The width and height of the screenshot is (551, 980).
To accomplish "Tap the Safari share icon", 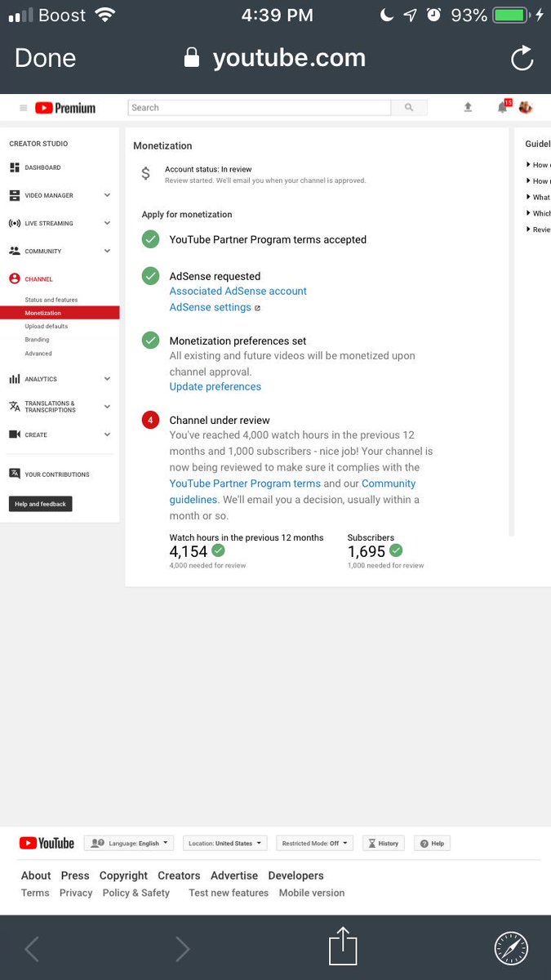I will (x=344, y=947).
